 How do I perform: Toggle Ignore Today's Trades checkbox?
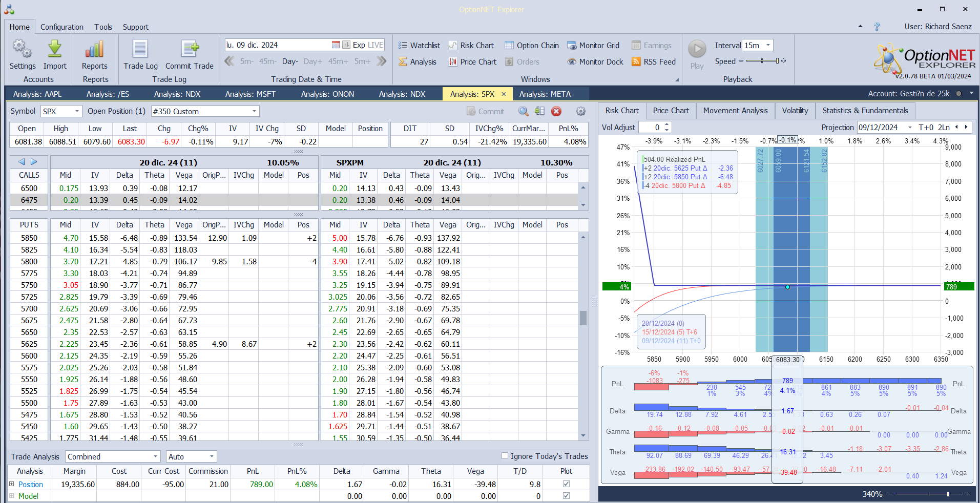pyautogui.click(x=505, y=456)
